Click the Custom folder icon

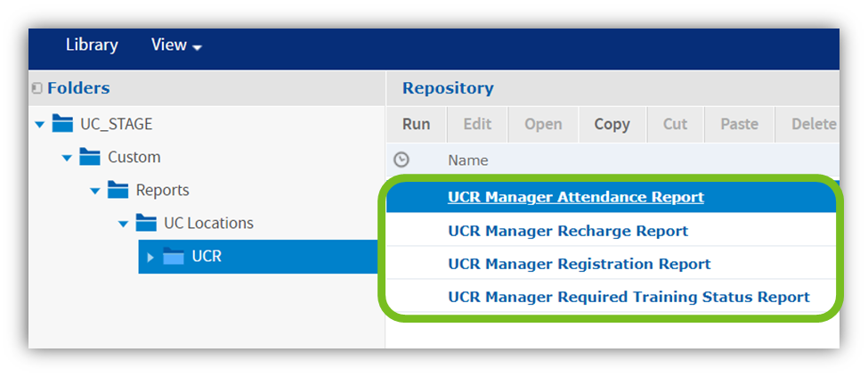[91, 157]
